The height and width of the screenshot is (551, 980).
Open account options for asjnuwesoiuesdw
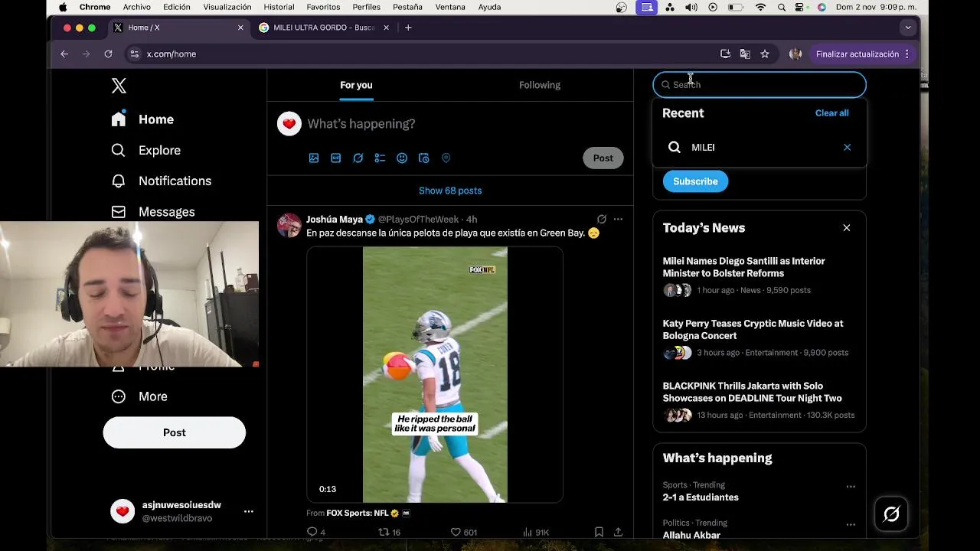tap(248, 511)
